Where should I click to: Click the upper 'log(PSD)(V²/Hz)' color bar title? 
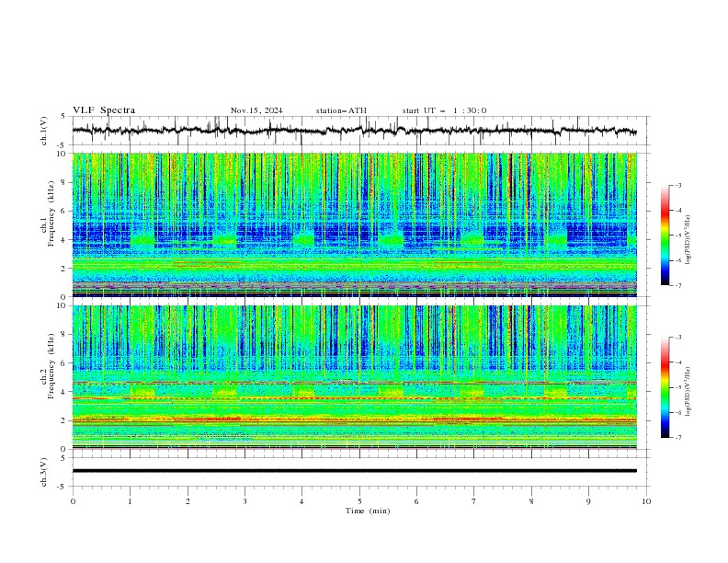pos(688,240)
